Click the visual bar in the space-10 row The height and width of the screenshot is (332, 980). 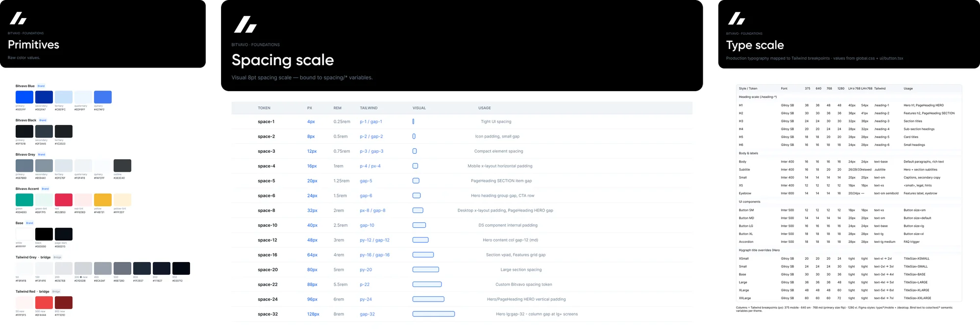click(419, 225)
